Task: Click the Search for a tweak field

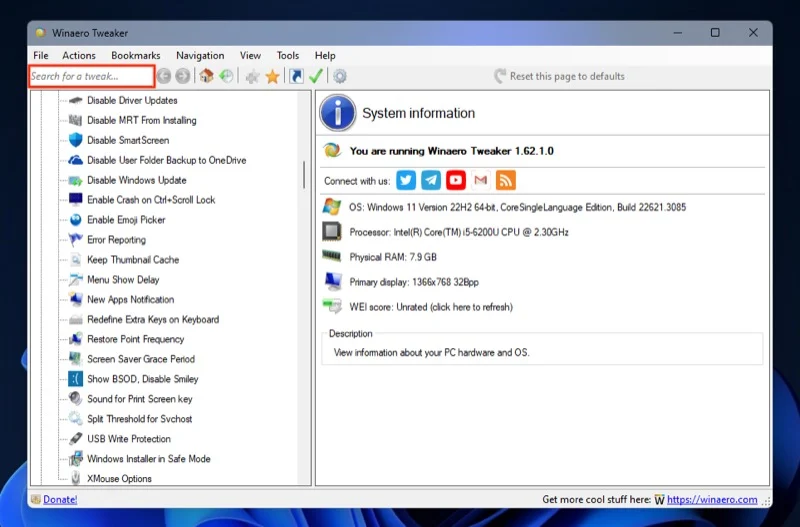Action: tap(92, 77)
